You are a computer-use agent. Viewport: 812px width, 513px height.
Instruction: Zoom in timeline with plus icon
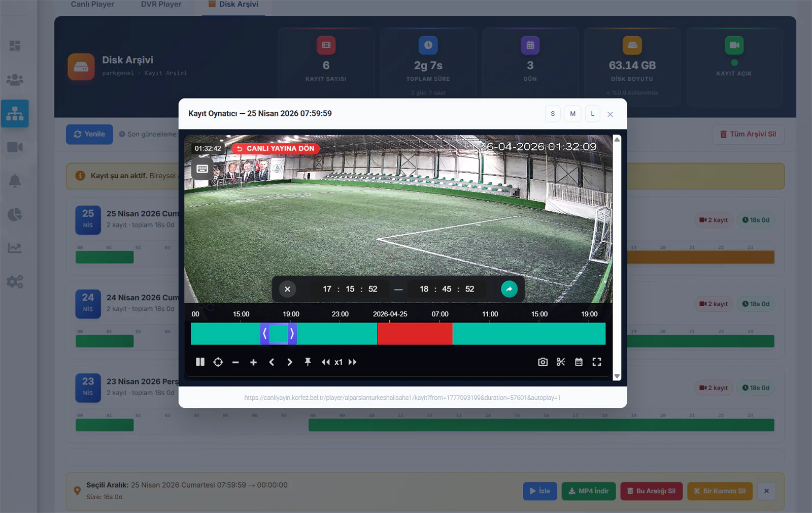tap(253, 362)
